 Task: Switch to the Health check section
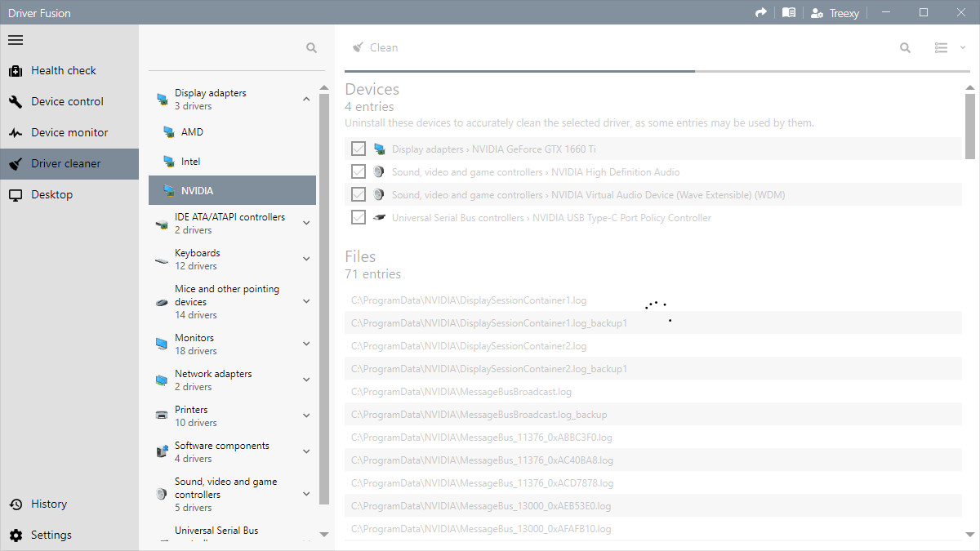point(63,70)
